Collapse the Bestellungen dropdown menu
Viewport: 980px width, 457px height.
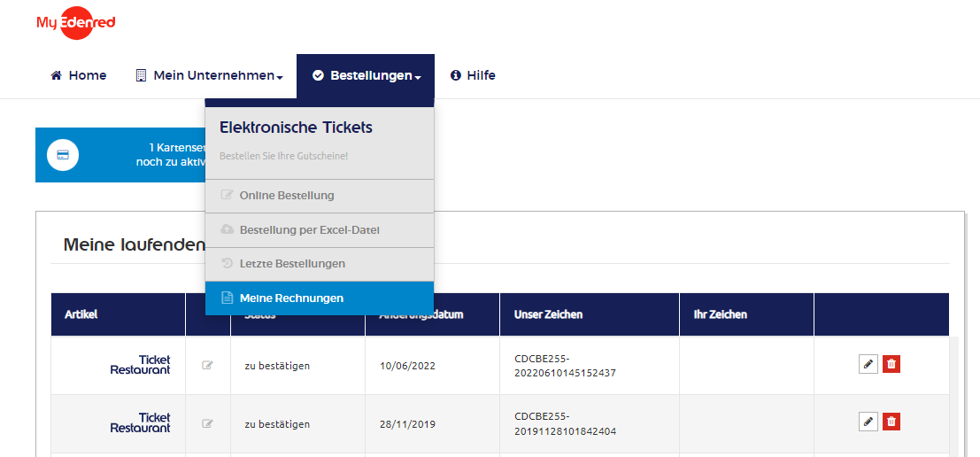pyautogui.click(x=366, y=75)
